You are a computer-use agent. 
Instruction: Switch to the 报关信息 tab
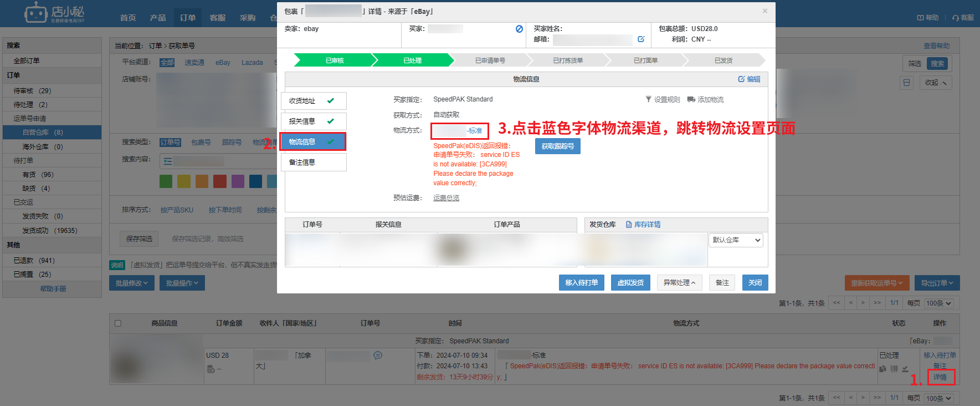pos(314,121)
